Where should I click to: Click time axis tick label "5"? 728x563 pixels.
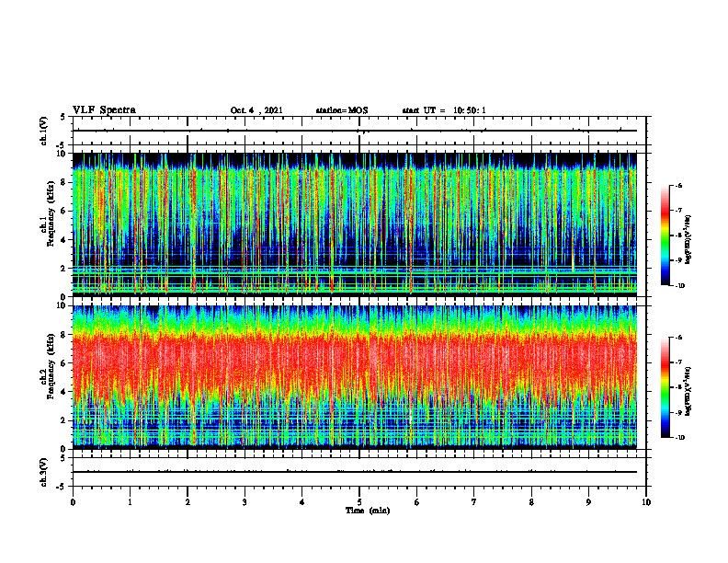[x=359, y=502]
